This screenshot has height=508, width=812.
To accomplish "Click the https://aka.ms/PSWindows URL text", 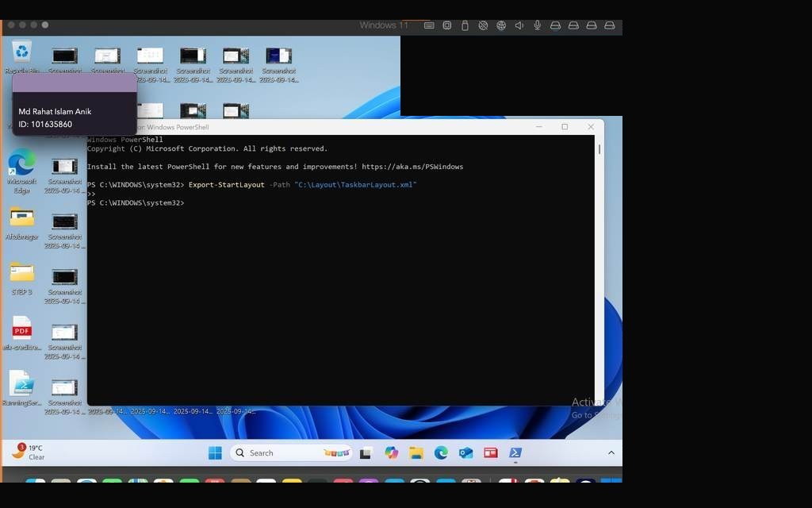I will [x=412, y=167].
